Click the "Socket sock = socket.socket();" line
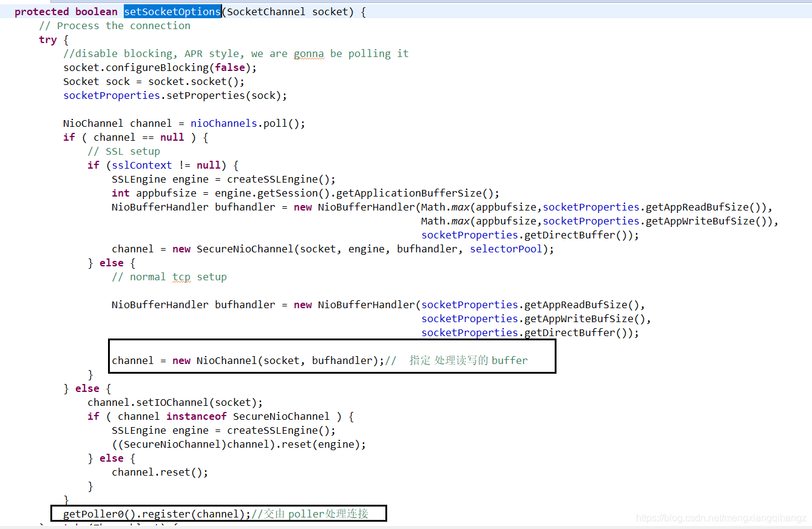This screenshot has width=812, height=529. (x=154, y=81)
